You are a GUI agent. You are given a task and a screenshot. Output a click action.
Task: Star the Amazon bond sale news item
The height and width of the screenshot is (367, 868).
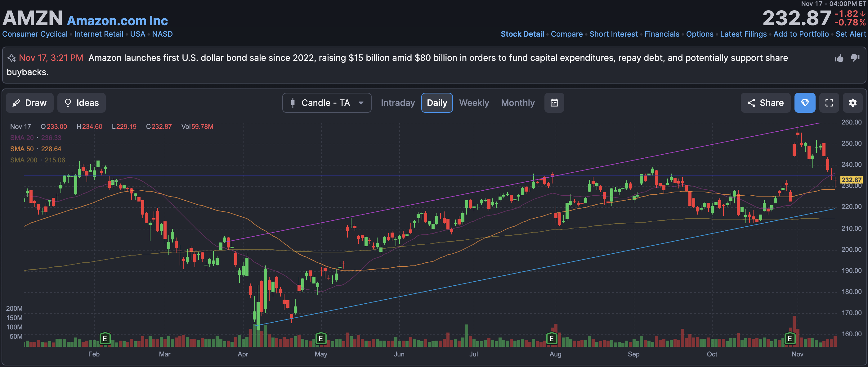pos(11,58)
